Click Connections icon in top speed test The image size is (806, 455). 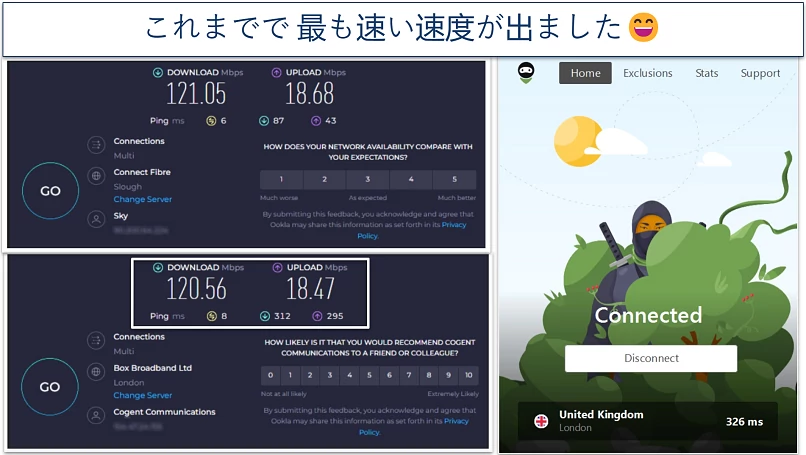point(96,145)
